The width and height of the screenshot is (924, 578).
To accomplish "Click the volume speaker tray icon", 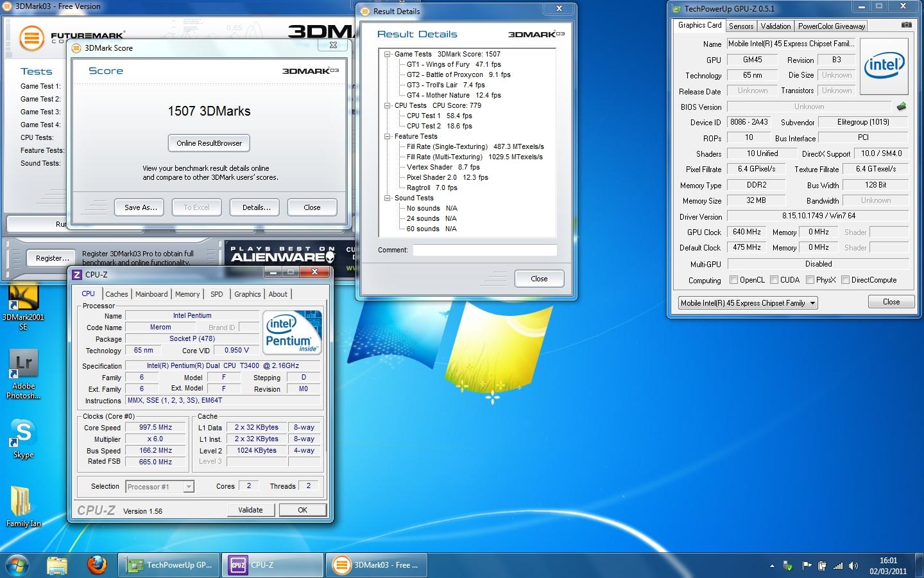I will click(x=853, y=566).
